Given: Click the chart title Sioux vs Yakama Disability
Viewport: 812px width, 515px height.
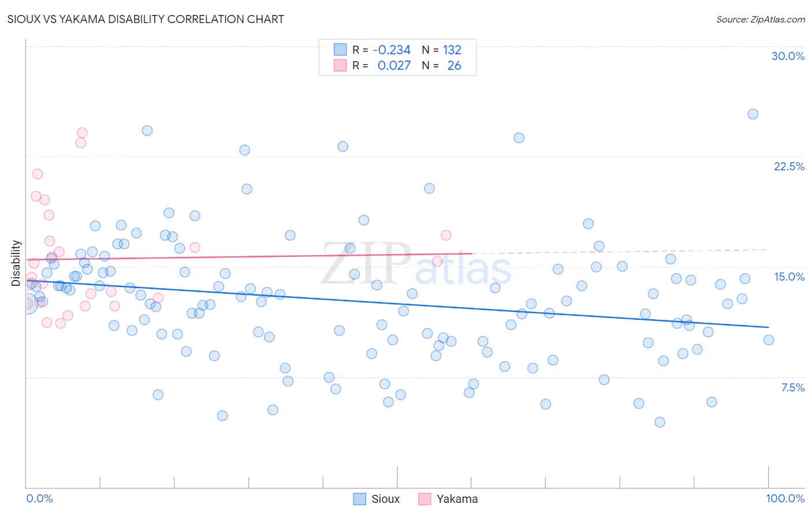Looking at the screenshot, I should click(x=146, y=19).
